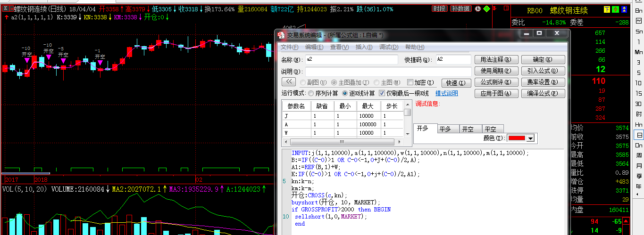Open the 帮助(H) menu
The height and width of the screenshot is (235, 644).
415,47
